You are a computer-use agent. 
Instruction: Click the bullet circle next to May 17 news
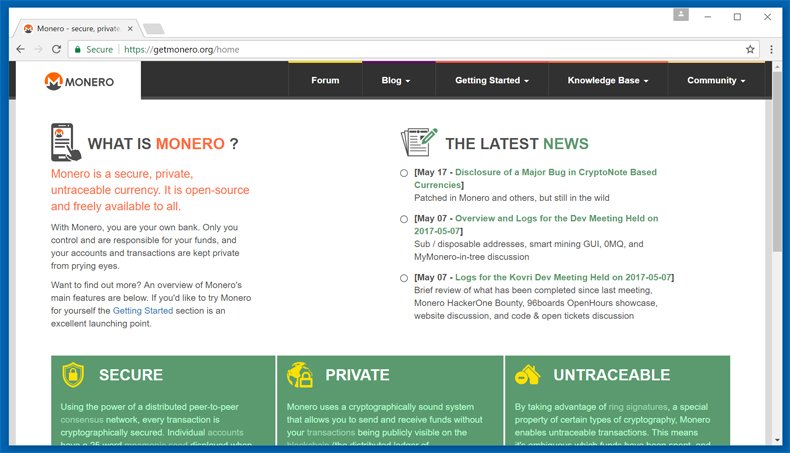404,173
